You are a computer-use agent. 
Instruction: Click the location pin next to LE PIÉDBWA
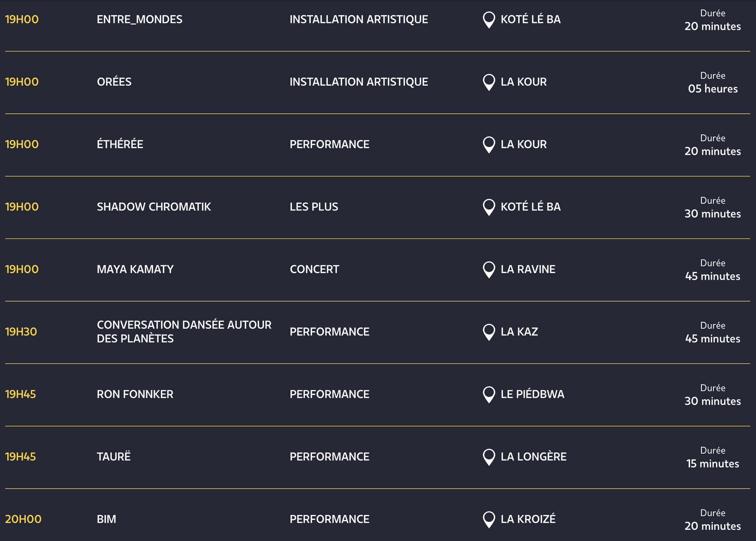[489, 394]
